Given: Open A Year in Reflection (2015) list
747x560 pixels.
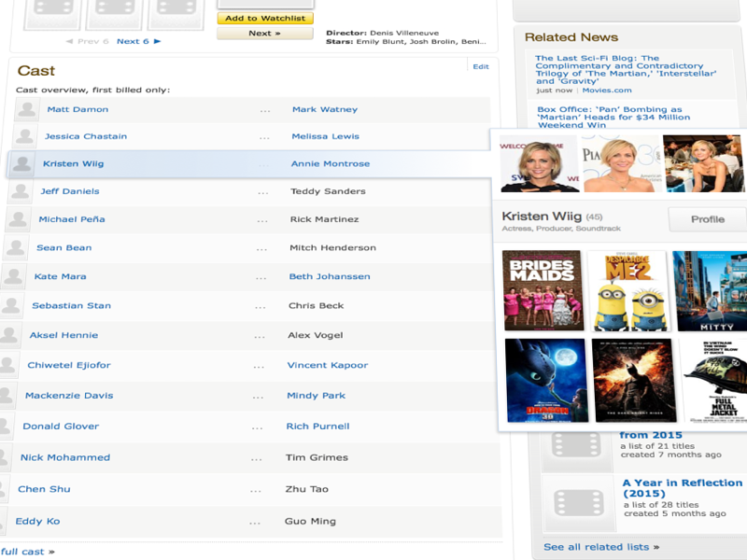Looking at the screenshot, I should point(683,488).
